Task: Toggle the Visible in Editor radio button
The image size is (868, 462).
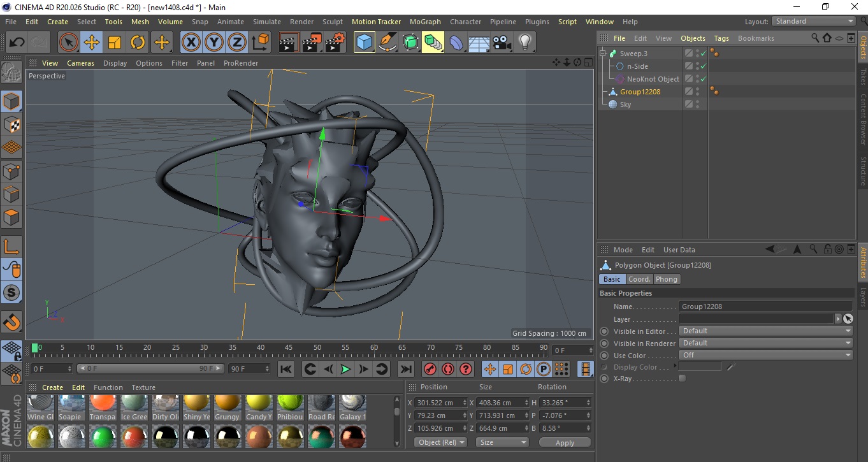Action: [x=604, y=331]
